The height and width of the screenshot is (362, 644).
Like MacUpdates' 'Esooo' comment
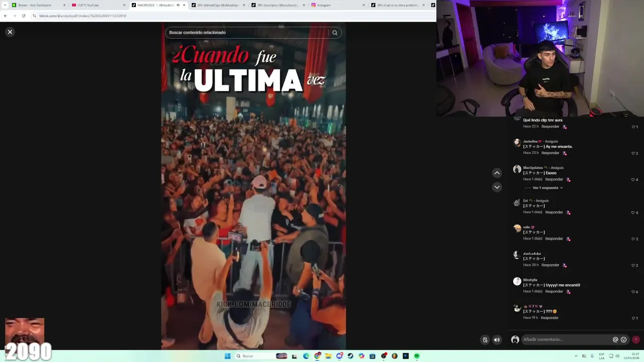(633, 179)
